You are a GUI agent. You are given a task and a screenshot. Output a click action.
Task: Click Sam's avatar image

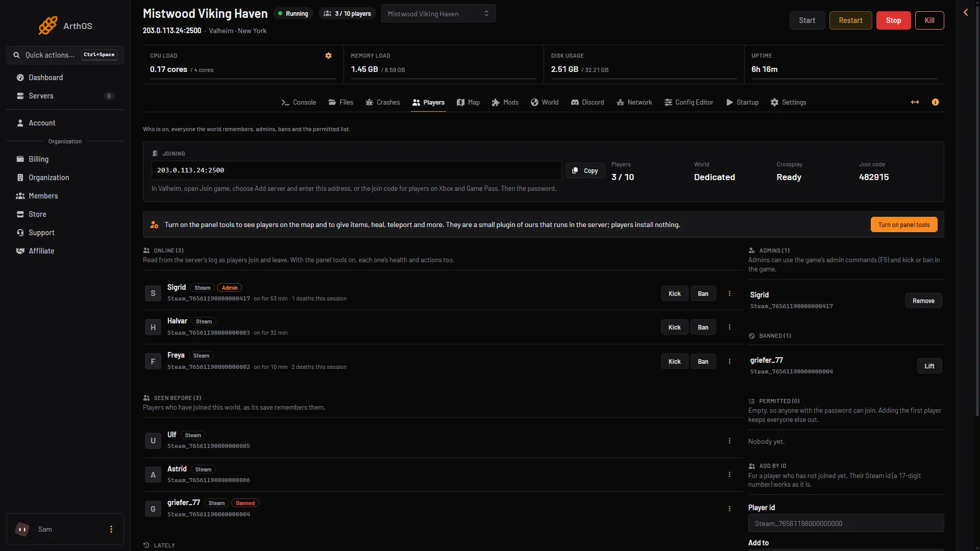[x=22, y=529]
